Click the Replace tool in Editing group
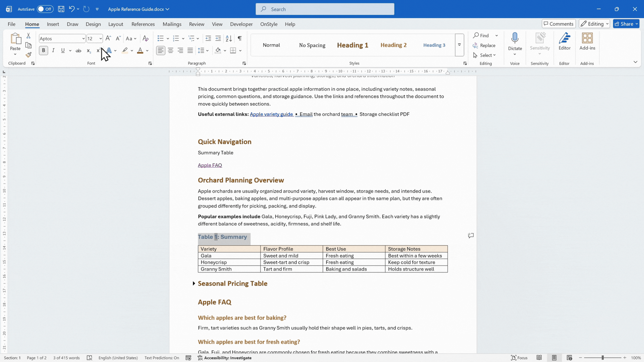 (484, 45)
